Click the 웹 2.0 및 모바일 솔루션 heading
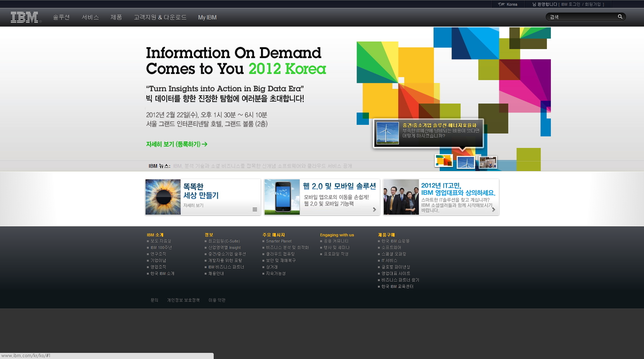Image resolution: width=644 pixels, height=359 pixels. tap(339, 186)
